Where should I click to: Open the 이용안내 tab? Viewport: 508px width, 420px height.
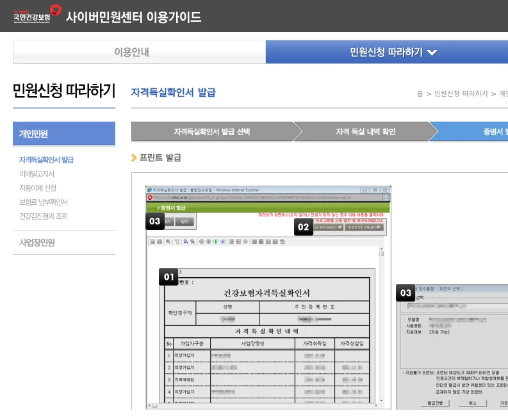(139, 52)
